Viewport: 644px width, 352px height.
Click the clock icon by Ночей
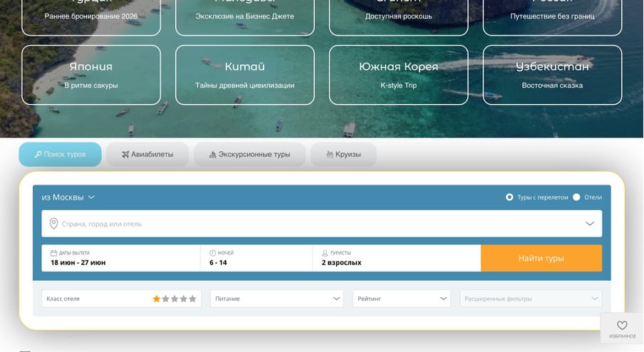tap(212, 253)
